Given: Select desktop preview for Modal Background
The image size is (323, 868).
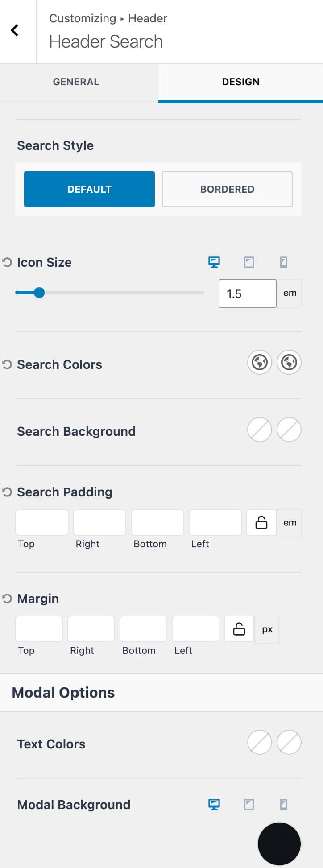Looking at the screenshot, I should (x=214, y=804).
